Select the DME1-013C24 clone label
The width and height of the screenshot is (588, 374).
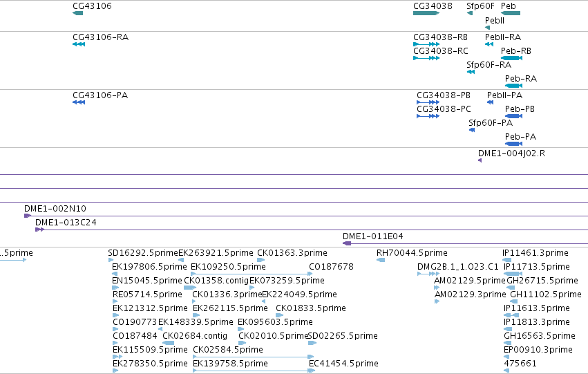(x=66, y=223)
